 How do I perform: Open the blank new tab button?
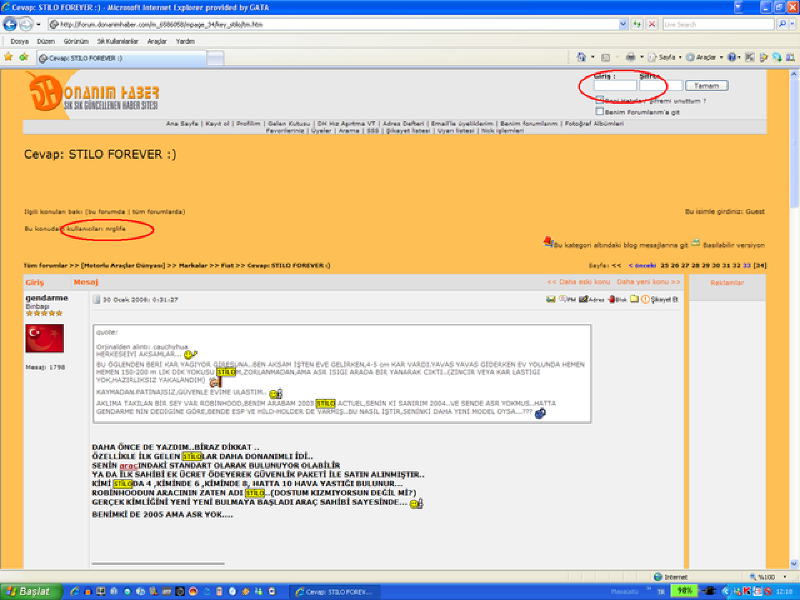coord(215,58)
